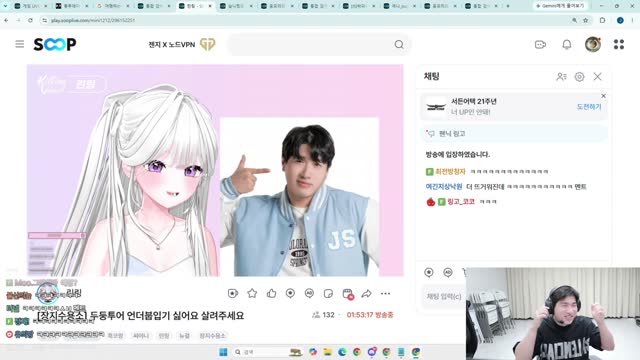Dismiss the 서든어택 21주년 banner
640x360 pixels.
[603, 96]
